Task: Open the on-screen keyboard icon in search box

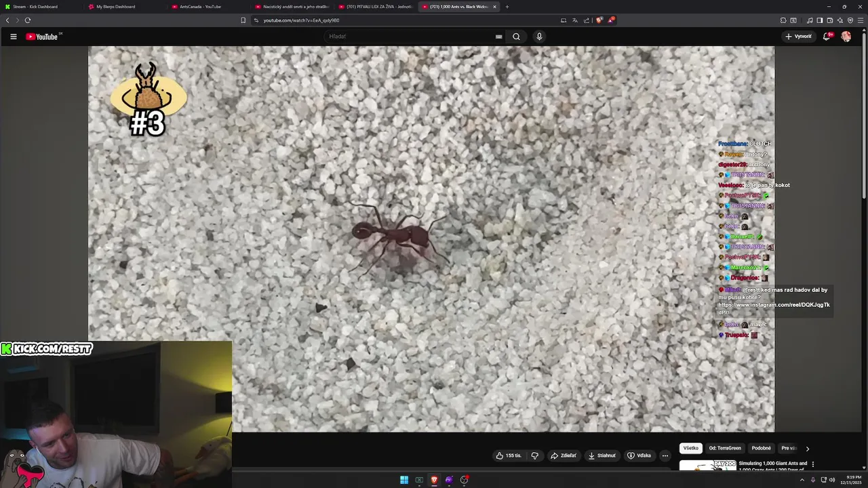Action: click(x=498, y=37)
